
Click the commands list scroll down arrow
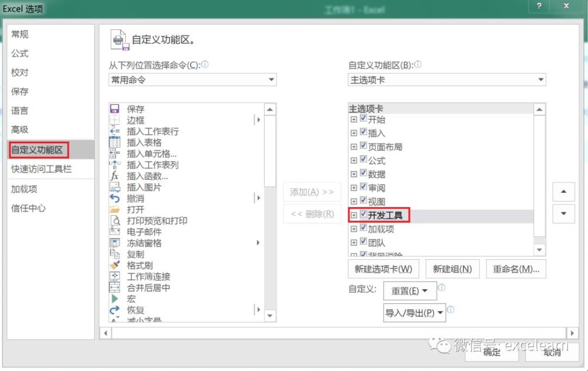[x=270, y=316]
